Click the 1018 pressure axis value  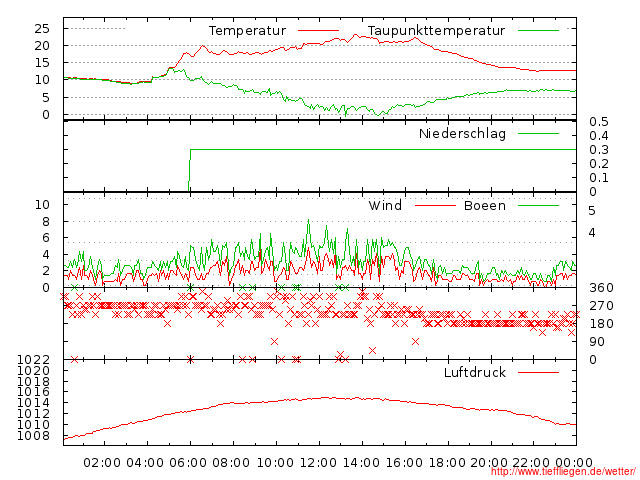tap(33, 382)
